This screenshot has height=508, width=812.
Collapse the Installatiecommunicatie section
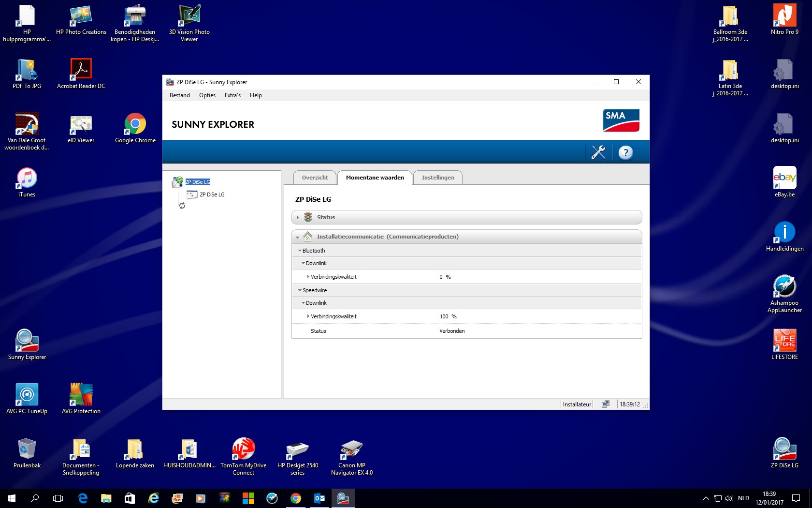pos(298,237)
